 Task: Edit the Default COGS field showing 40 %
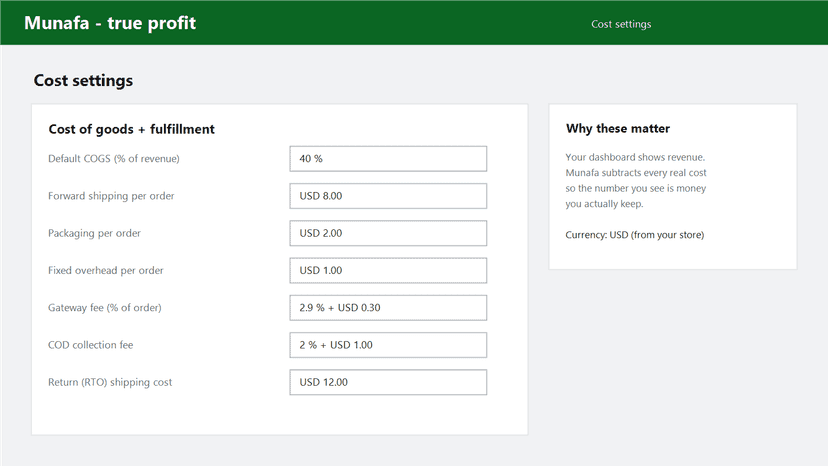point(388,159)
